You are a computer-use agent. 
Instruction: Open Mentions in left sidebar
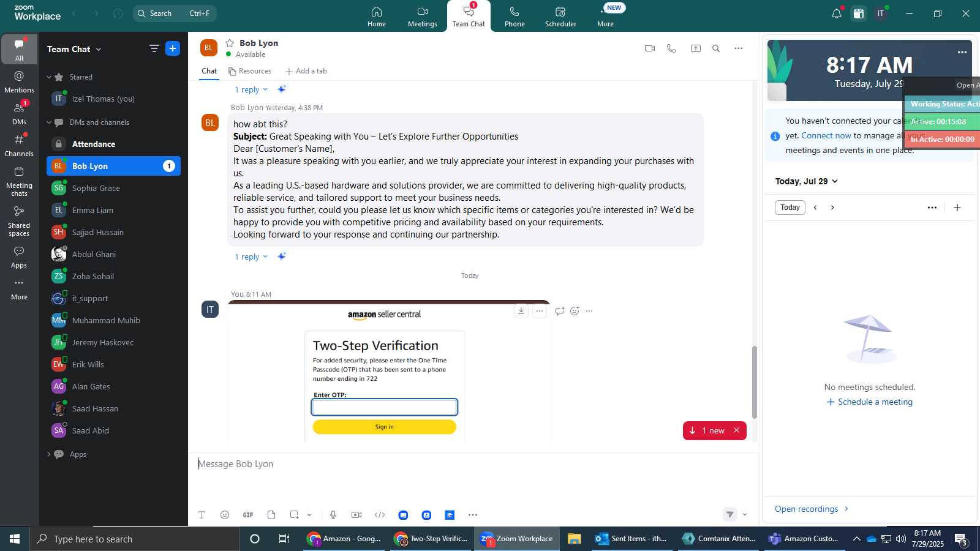[x=19, y=82]
